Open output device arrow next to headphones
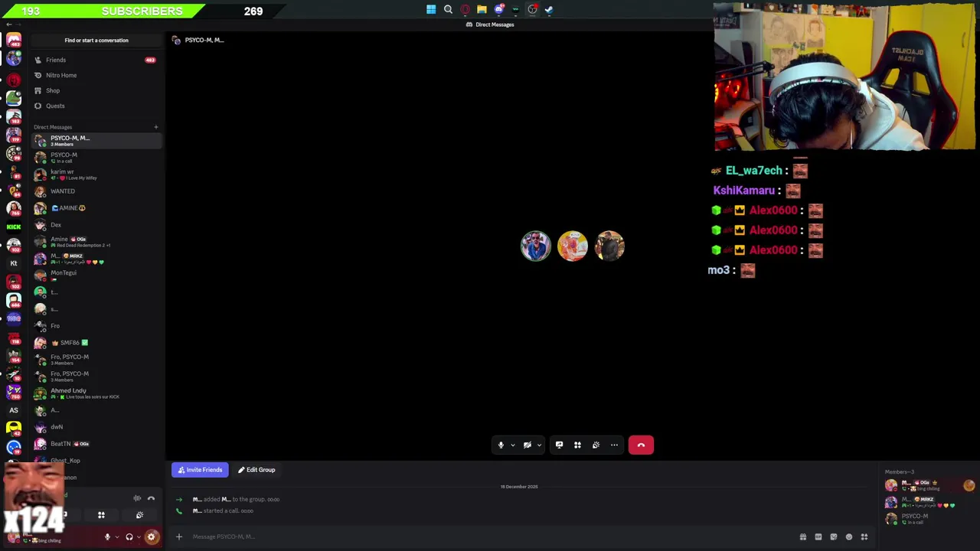 click(139, 537)
